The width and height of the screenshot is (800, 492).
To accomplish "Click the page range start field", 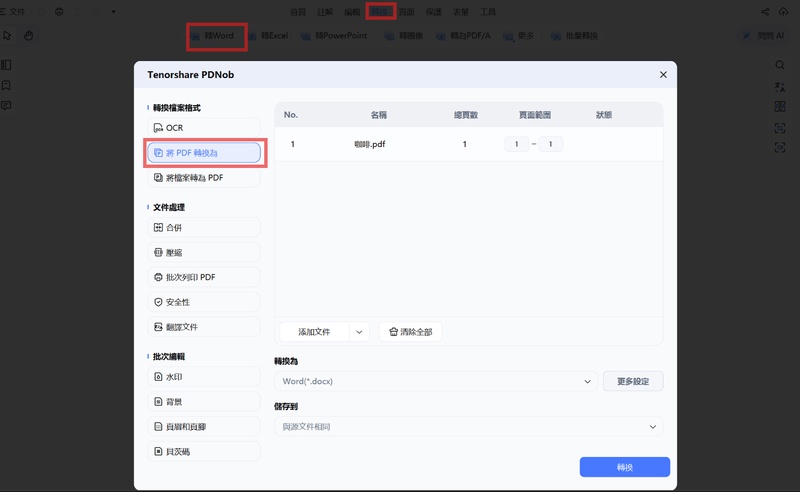I will tap(516, 144).
